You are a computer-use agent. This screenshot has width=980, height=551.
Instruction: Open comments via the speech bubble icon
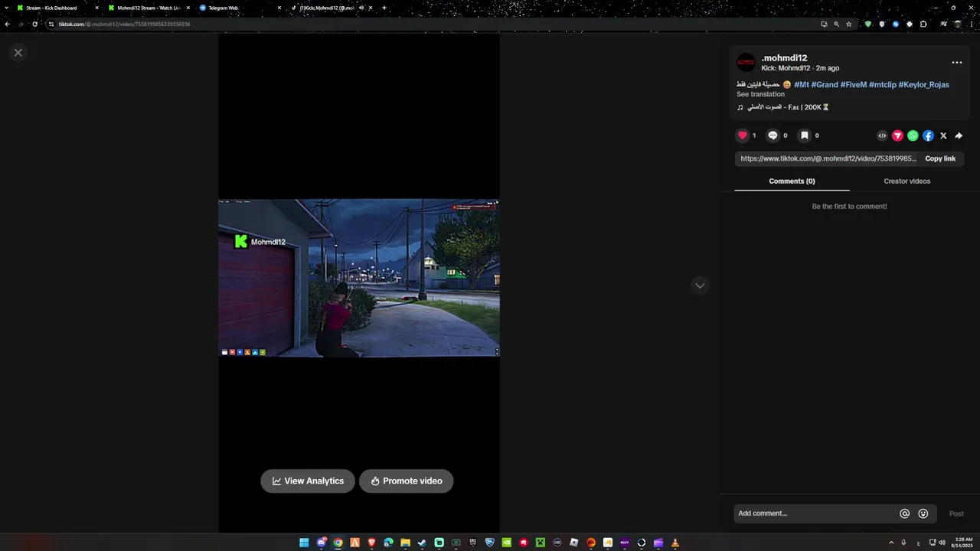pyautogui.click(x=773, y=135)
